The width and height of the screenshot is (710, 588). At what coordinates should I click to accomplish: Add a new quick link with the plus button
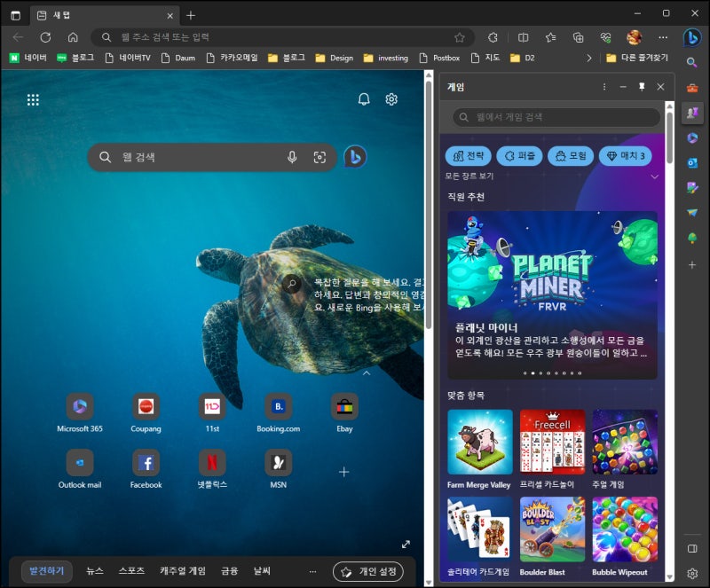[344, 472]
